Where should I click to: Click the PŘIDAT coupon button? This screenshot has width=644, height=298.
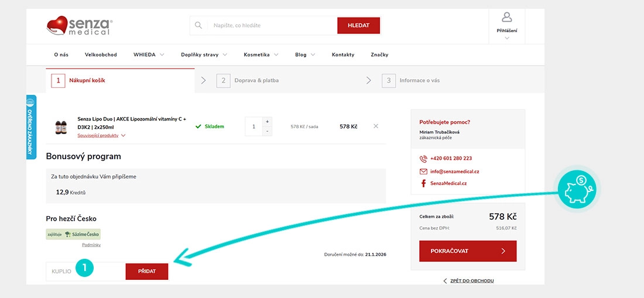coord(146,272)
